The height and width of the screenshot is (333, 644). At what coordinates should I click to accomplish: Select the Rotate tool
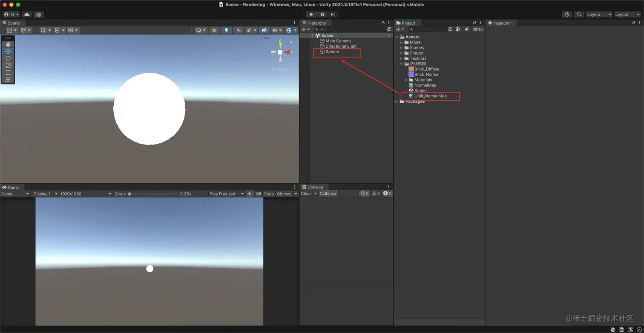(x=8, y=58)
